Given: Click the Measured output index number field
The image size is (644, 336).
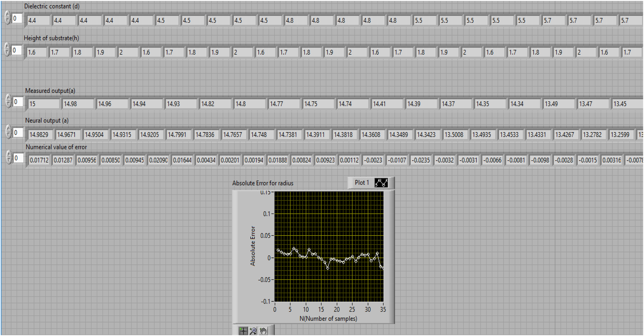Looking at the screenshot, I should (18, 102).
